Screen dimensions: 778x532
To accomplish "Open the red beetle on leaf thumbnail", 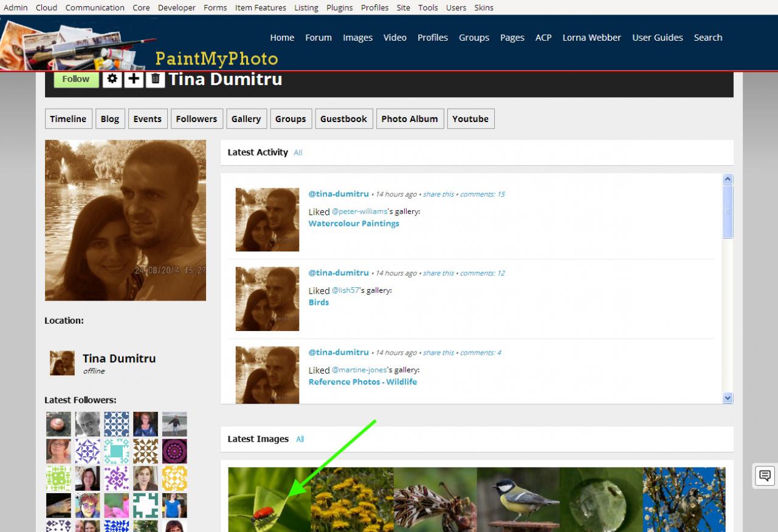I will point(269,500).
